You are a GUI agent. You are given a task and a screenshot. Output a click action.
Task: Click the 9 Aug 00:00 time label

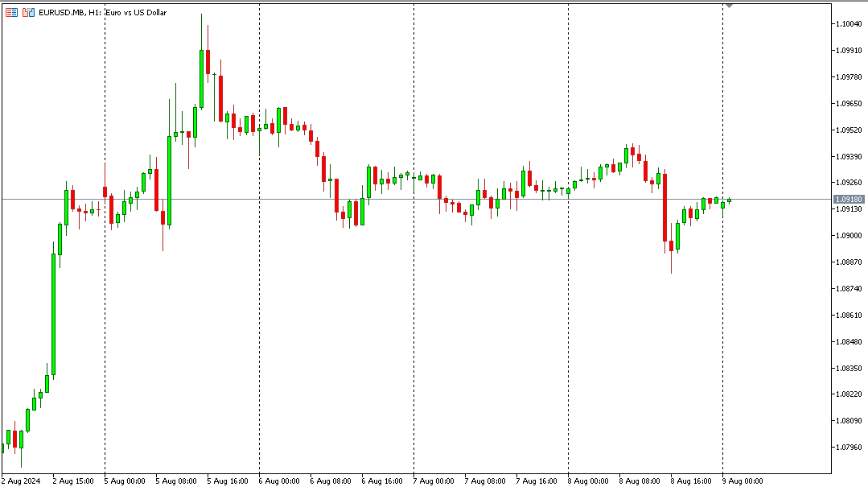743,481
